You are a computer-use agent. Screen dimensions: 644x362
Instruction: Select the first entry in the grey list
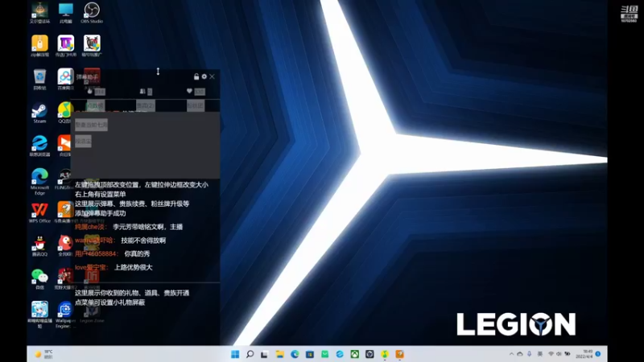pos(91,125)
